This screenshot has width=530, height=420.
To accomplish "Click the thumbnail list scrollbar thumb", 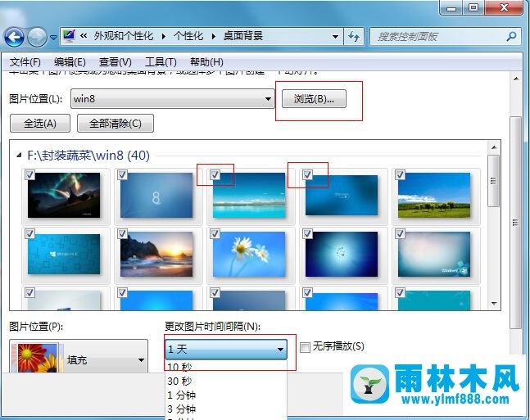I will [494, 181].
